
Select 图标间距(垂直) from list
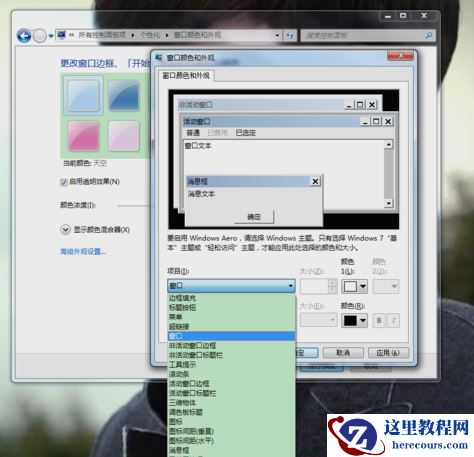coord(231,431)
